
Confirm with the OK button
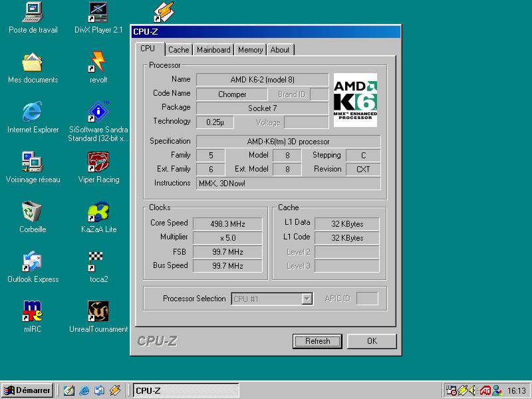coord(372,341)
